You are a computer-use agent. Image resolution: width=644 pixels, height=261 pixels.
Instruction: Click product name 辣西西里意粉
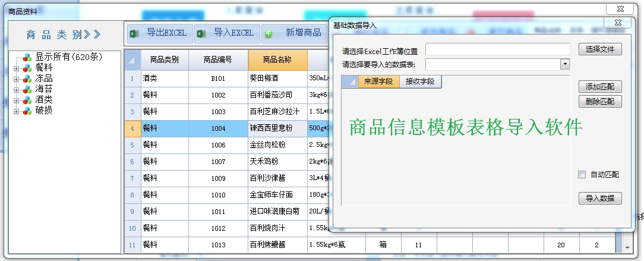click(x=271, y=128)
